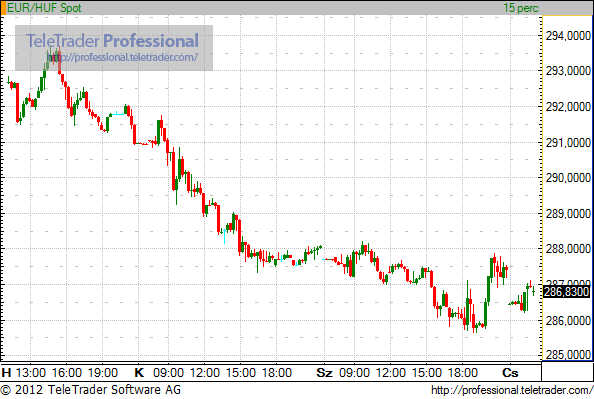The height and width of the screenshot is (399, 594).
Task: Open the TeleTrader Professional watermark logo
Action: [x=112, y=41]
